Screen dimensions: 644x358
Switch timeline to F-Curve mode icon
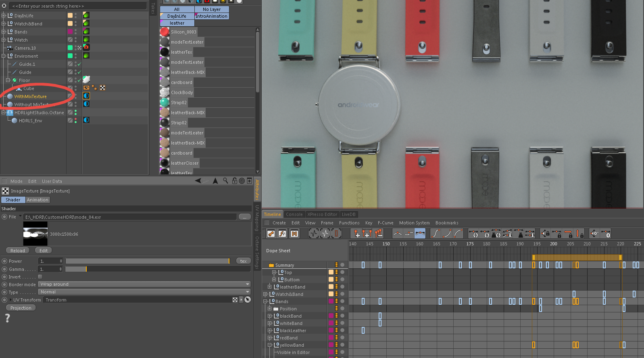(x=282, y=233)
